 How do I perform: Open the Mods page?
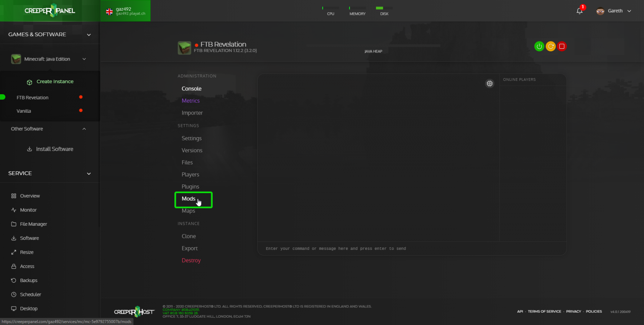point(189,199)
